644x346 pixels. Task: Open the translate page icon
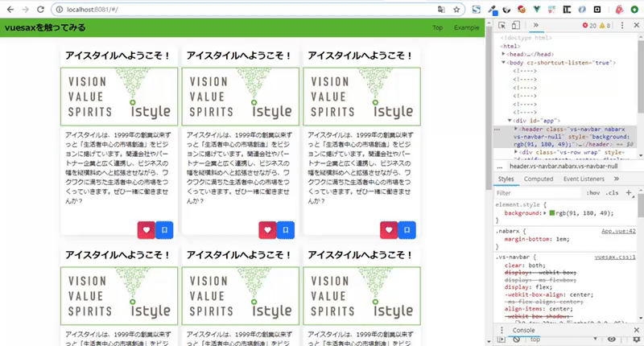[441, 10]
